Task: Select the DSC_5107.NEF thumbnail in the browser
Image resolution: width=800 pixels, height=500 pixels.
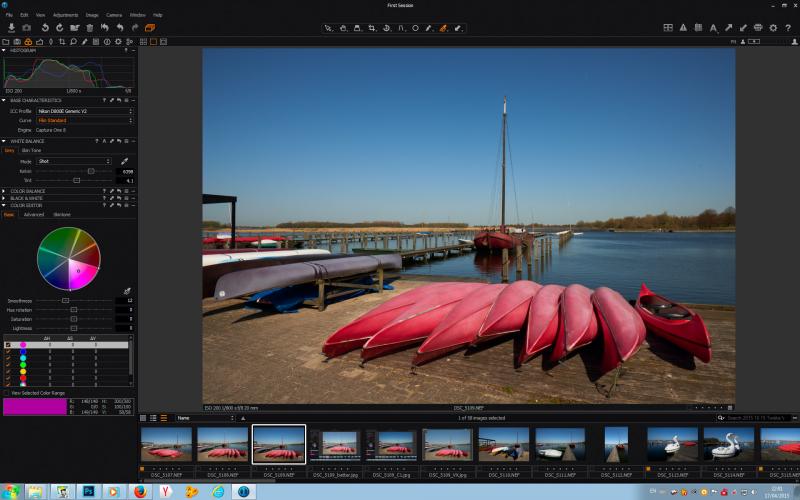Action: tap(166, 444)
